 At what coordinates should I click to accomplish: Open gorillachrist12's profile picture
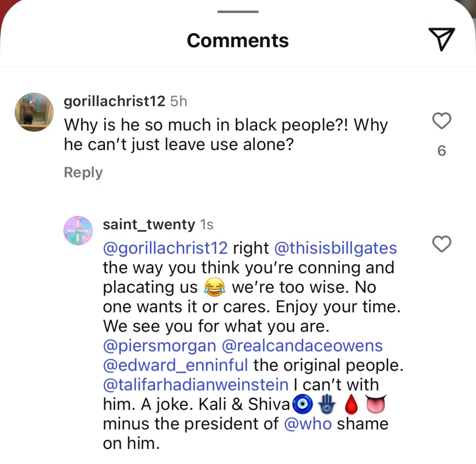click(x=34, y=112)
